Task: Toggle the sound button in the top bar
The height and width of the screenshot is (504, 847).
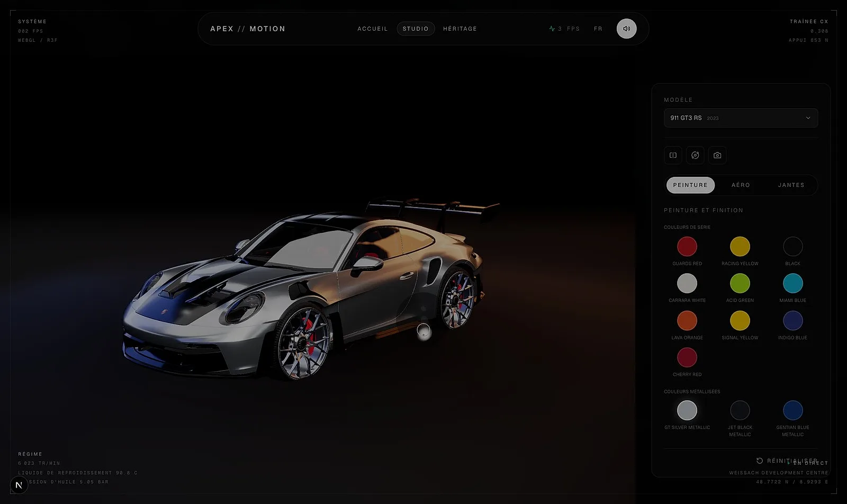Action: (626, 29)
